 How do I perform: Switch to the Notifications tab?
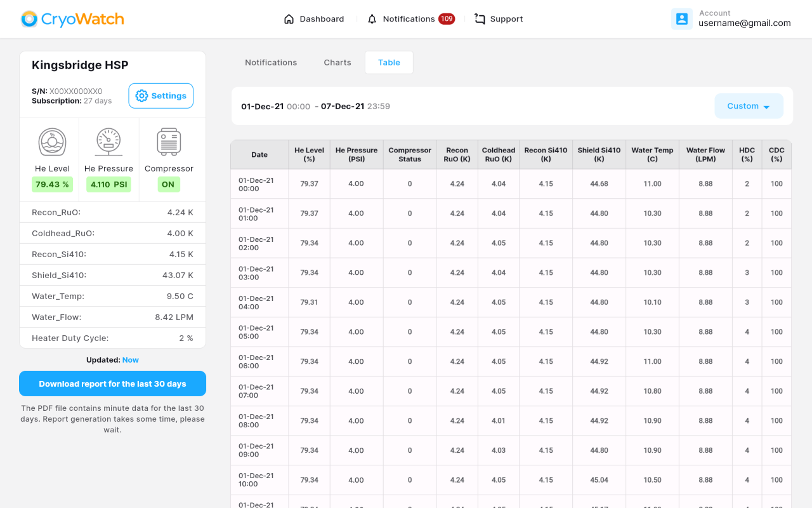(271, 62)
